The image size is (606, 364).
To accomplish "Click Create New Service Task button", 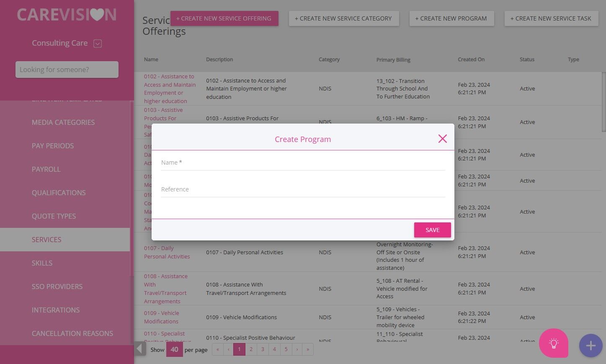I will [x=551, y=18].
